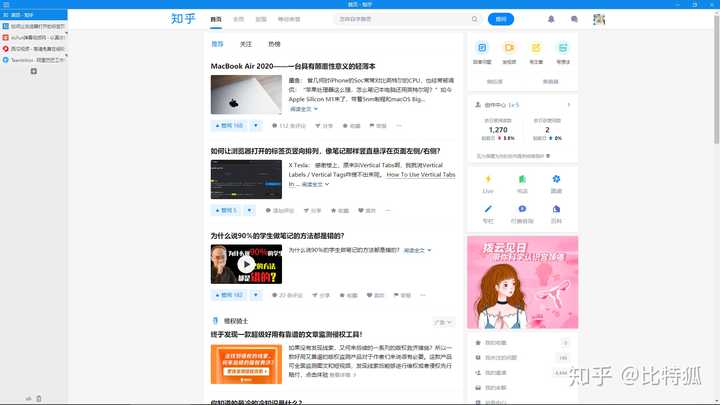
Task: Open the pink girl banner ad
Action: tap(523, 282)
